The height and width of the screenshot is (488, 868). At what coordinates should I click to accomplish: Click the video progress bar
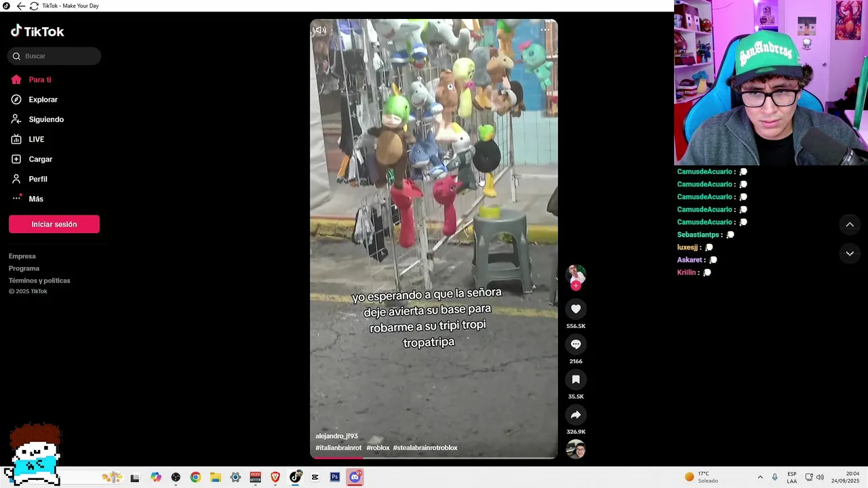pos(434,457)
